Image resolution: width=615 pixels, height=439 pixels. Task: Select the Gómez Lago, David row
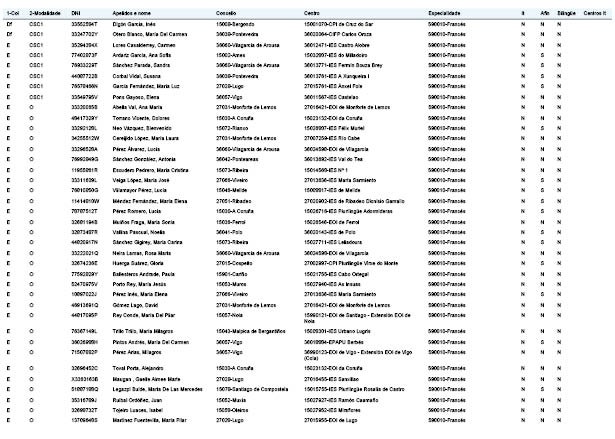click(307, 305)
